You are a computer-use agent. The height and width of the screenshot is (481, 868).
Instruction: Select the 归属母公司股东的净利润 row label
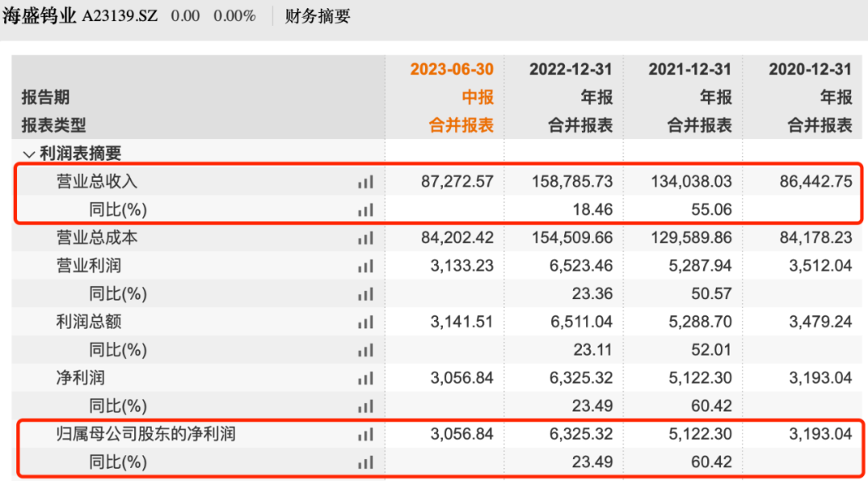pos(145,434)
